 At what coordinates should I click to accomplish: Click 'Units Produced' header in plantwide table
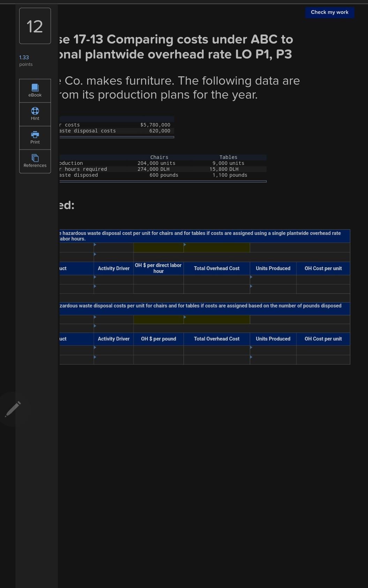[273, 268]
